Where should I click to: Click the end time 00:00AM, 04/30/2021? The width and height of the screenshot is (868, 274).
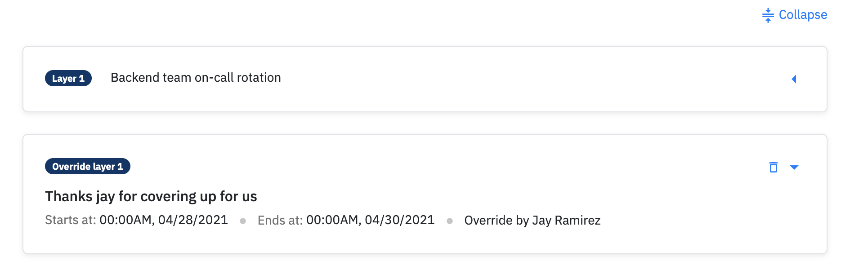(370, 220)
